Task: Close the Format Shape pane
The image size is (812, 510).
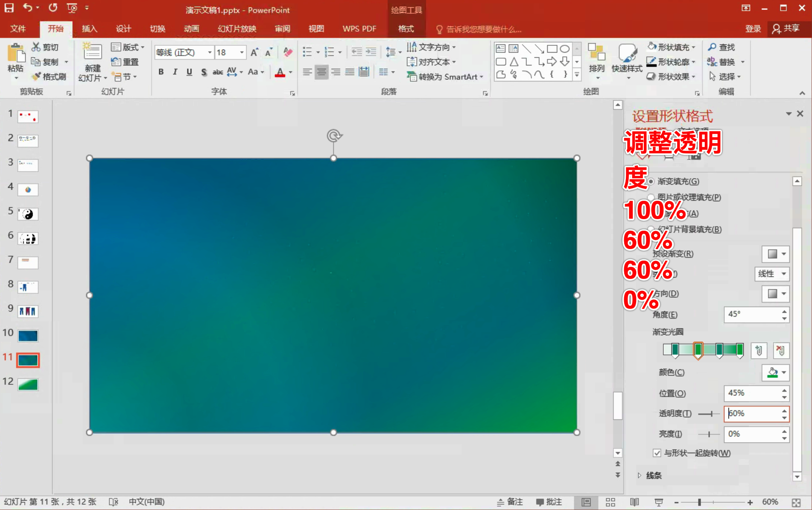Action: coord(800,114)
